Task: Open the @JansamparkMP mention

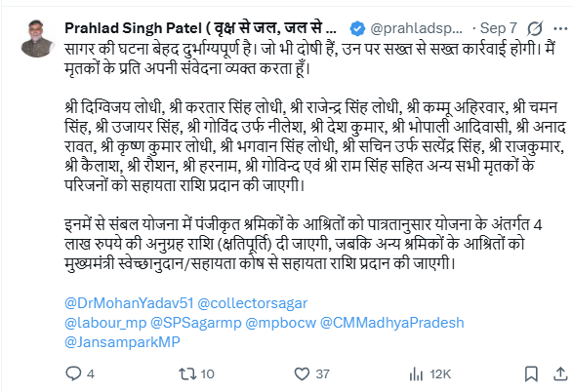Action: click(122, 342)
